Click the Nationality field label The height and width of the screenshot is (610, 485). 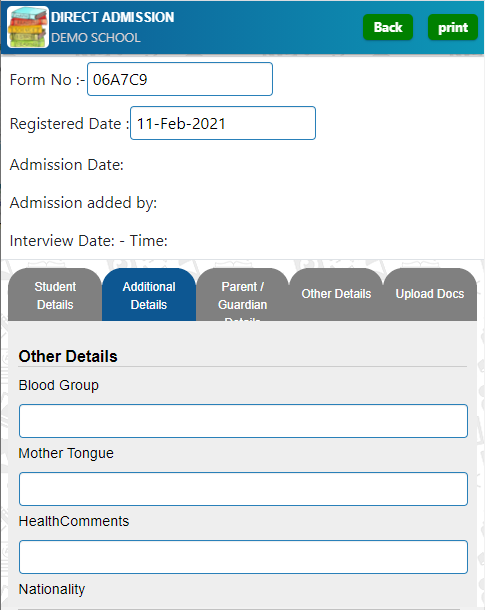[52, 589]
